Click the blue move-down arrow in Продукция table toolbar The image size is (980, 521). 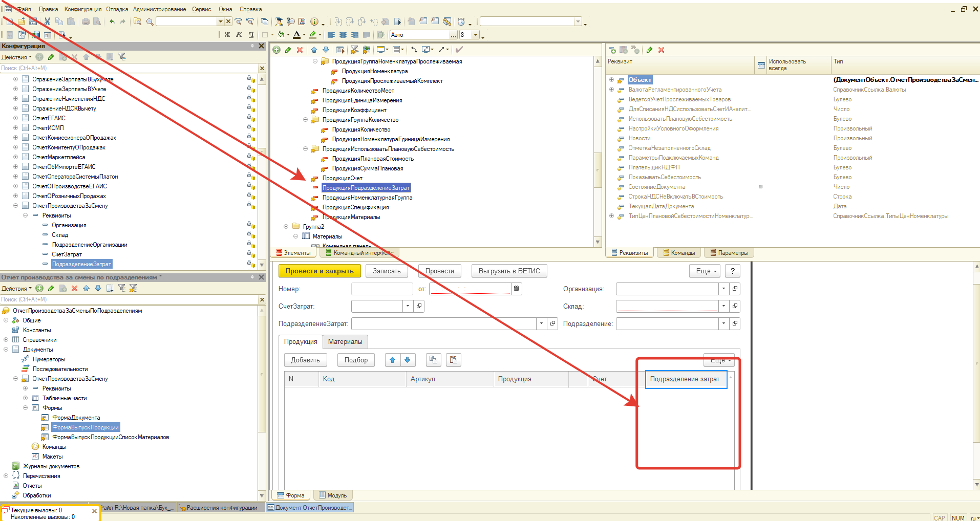(408, 360)
